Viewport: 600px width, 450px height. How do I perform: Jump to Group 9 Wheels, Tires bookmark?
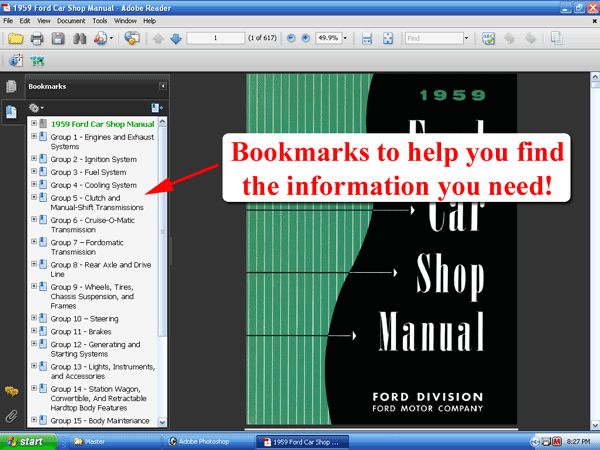[92, 296]
